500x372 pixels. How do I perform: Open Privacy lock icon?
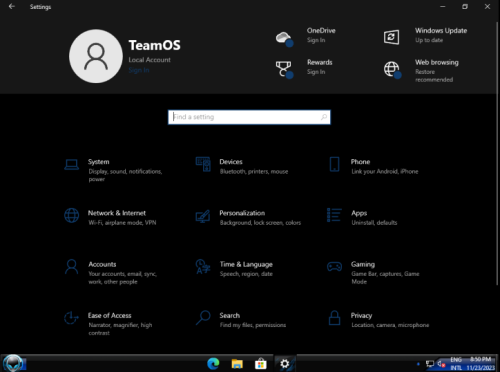point(334,318)
